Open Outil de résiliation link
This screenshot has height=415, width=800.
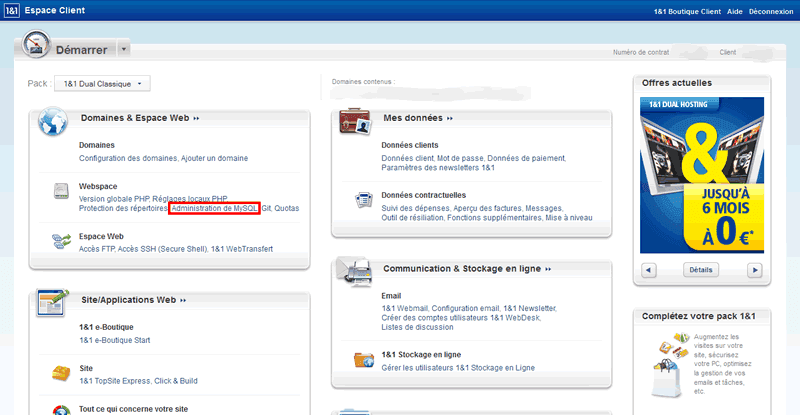(412, 217)
